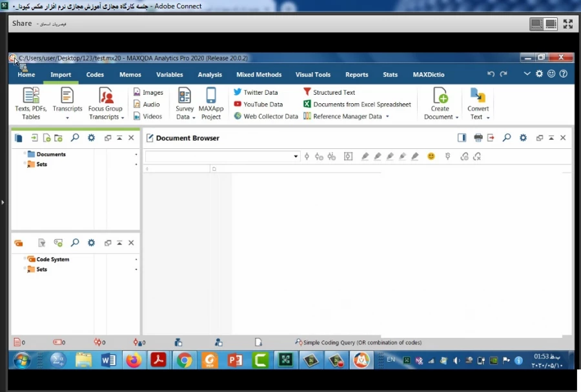Screen dimensions: 581x392
Task: Open the Visual Tools tab
Action: [312, 75]
